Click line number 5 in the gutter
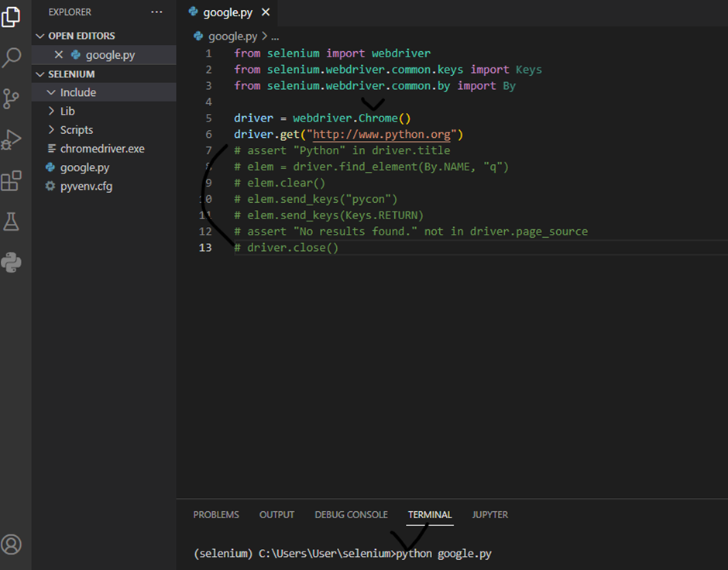The image size is (728, 570). pyautogui.click(x=208, y=118)
